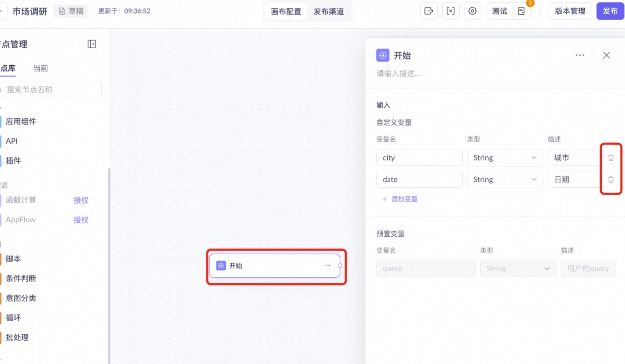Viewport: 625px width, 364px height.
Task: Click the 发布 publish button
Action: 610,11
